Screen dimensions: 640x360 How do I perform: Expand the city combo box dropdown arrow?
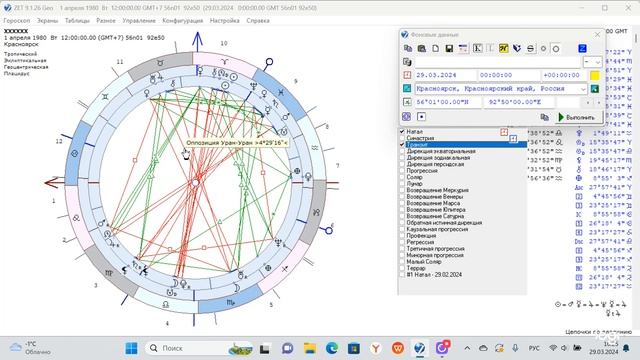point(583,89)
